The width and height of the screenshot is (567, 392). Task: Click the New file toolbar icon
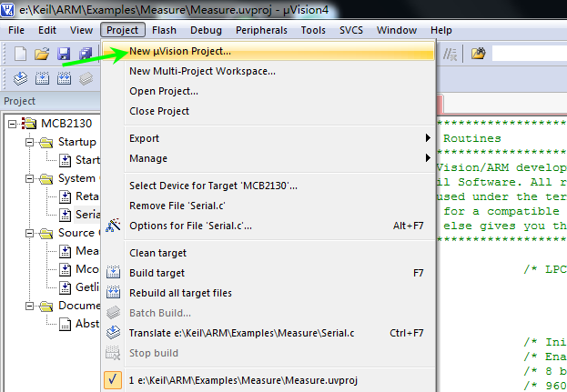pyautogui.click(x=20, y=55)
